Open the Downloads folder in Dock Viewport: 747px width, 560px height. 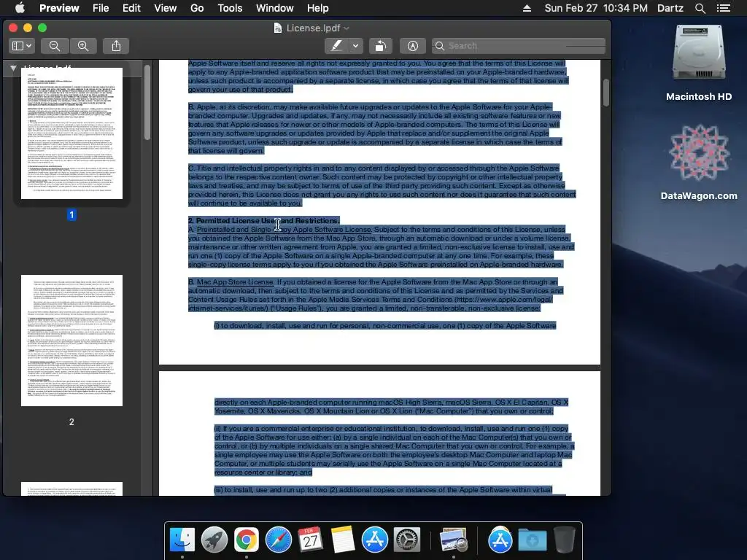click(x=532, y=540)
